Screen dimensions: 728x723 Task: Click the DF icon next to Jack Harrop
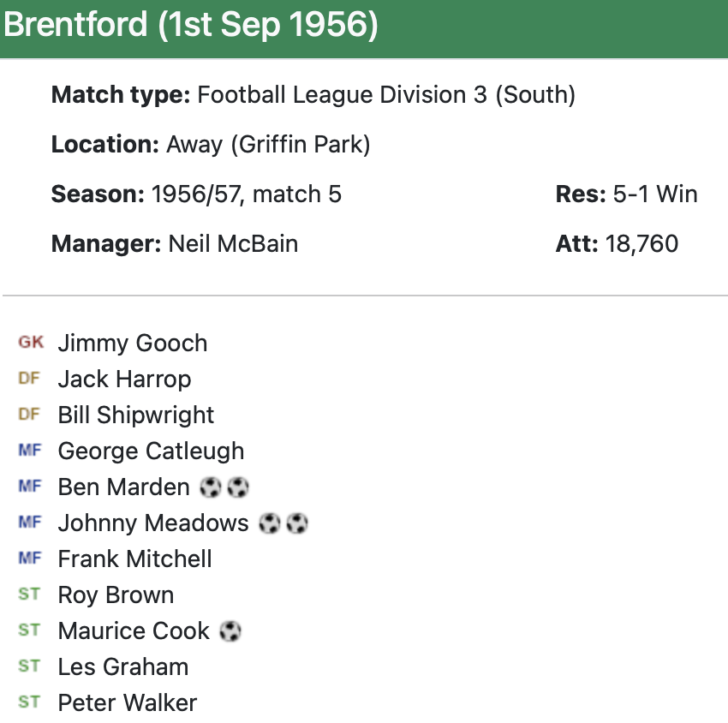pyautogui.click(x=29, y=379)
